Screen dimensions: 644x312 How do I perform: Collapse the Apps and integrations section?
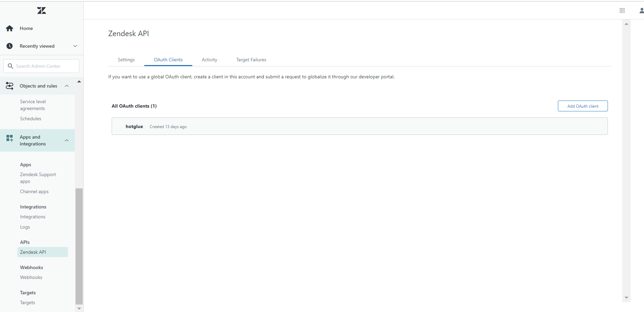pyautogui.click(x=67, y=140)
